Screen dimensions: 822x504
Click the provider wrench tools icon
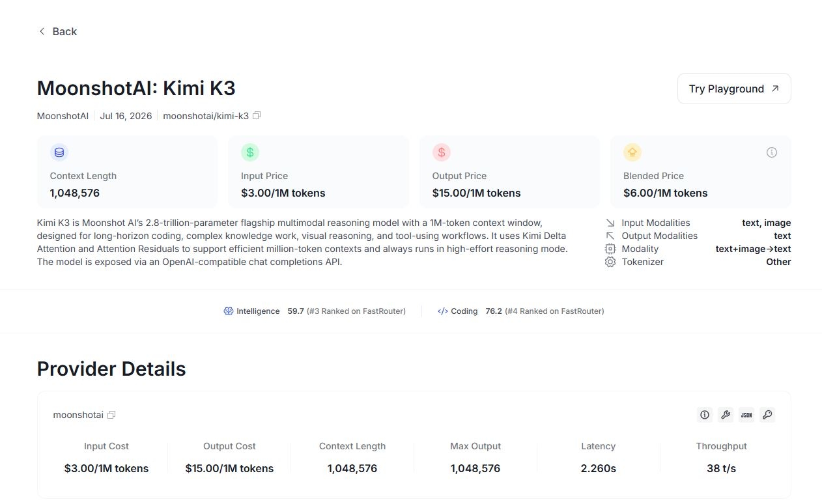(x=726, y=415)
